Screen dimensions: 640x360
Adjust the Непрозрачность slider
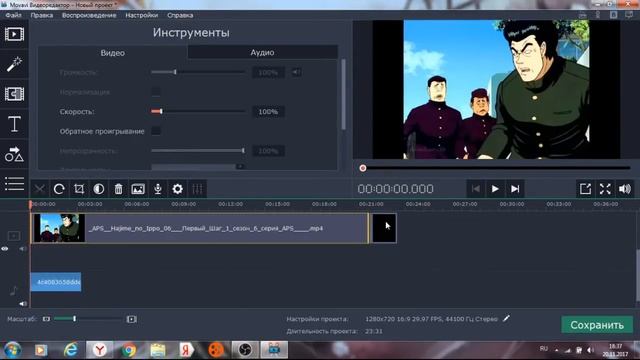(198, 151)
